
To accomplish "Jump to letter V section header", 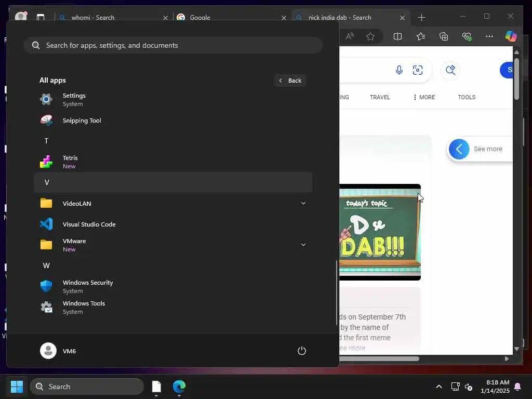I will pos(173,182).
